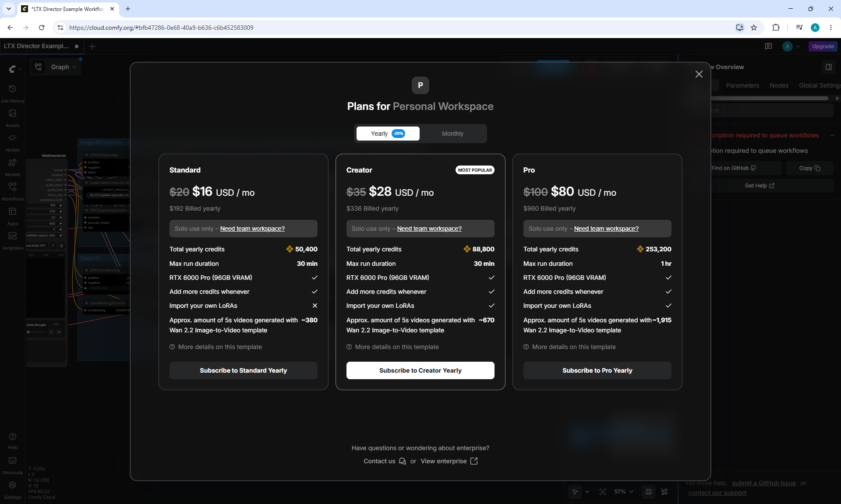Open the 57% zoom level dropdown

click(x=624, y=492)
